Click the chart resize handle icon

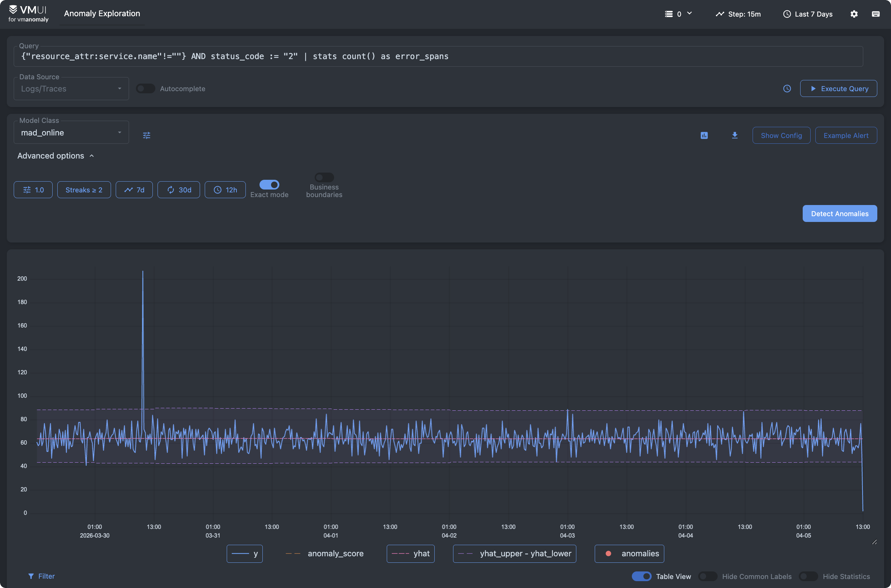(x=874, y=542)
